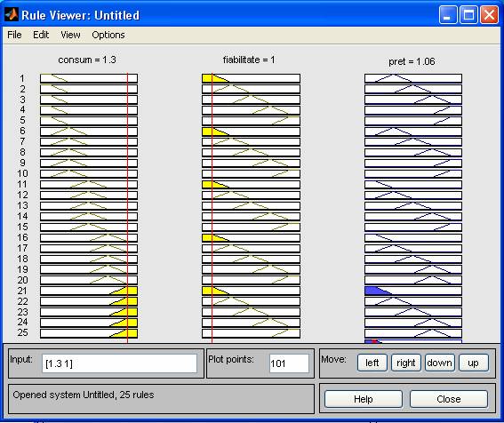The height and width of the screenshot is (423, 504).
Task: Click the yellow consum plot of rule 25
Action: (x=89, y=333)
